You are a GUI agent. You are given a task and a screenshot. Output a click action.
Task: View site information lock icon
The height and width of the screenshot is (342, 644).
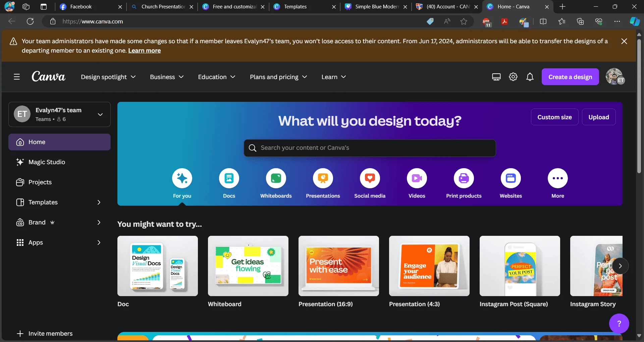(x=53, y=21)
